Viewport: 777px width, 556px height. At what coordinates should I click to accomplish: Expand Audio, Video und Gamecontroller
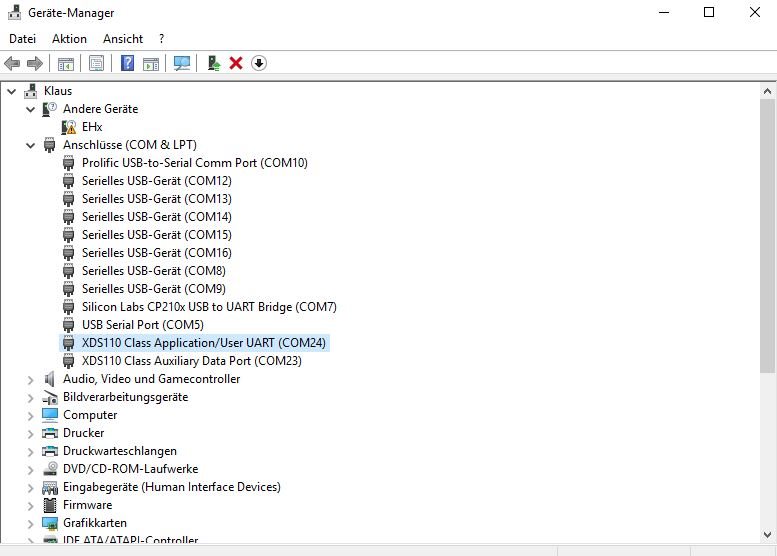[31, 380]
